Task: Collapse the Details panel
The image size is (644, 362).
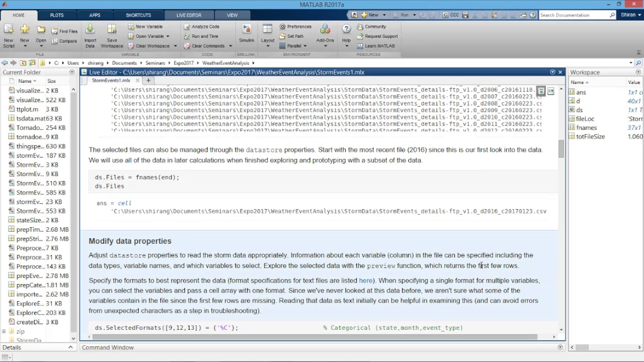Action: (70, 347)
